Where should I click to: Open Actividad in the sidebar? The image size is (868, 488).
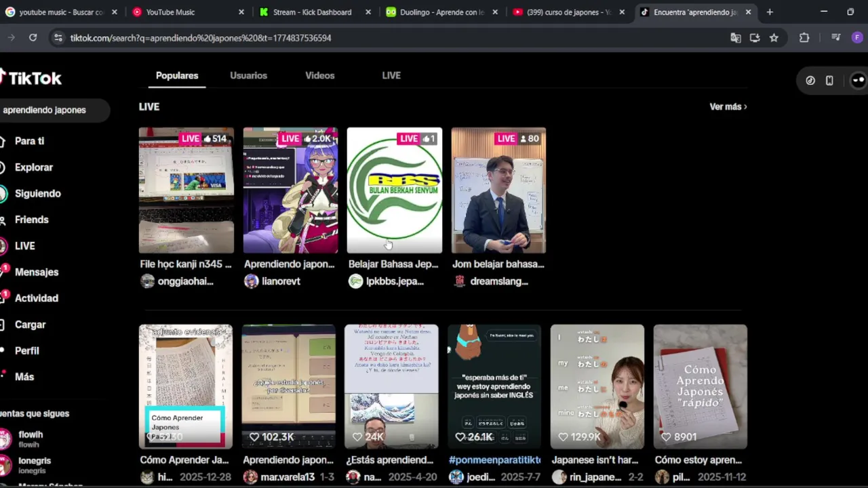pyautogui.click(x=36, y=298)
